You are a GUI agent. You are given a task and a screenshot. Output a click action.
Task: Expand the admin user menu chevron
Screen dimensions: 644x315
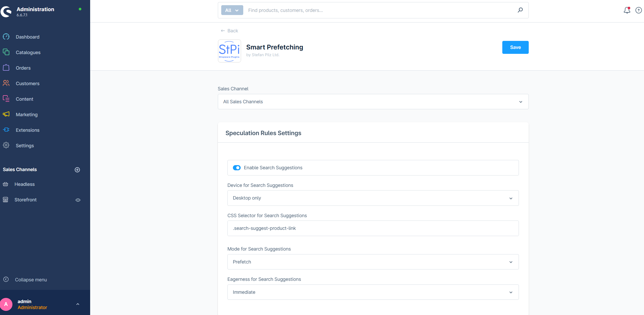[78, 304]
